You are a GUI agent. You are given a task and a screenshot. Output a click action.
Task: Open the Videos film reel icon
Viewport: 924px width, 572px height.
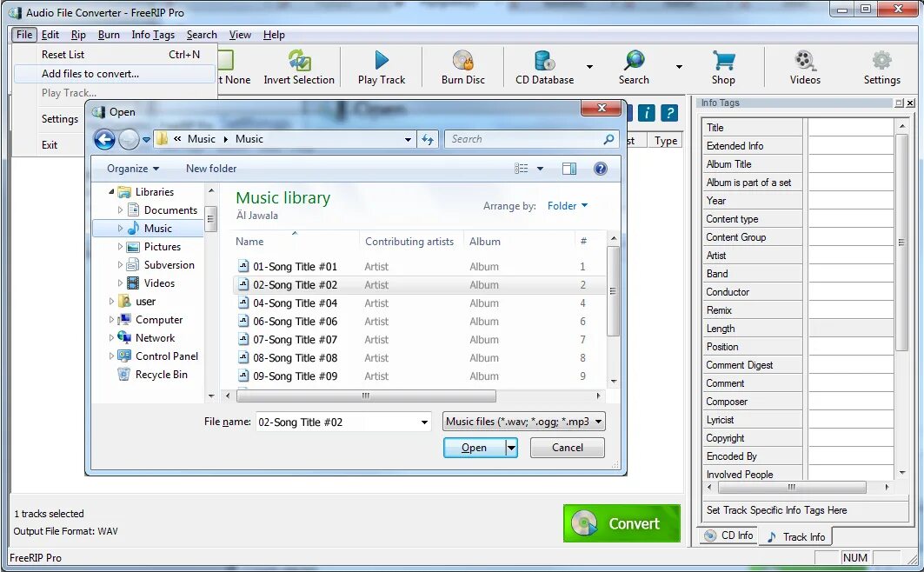pos(805,60)
